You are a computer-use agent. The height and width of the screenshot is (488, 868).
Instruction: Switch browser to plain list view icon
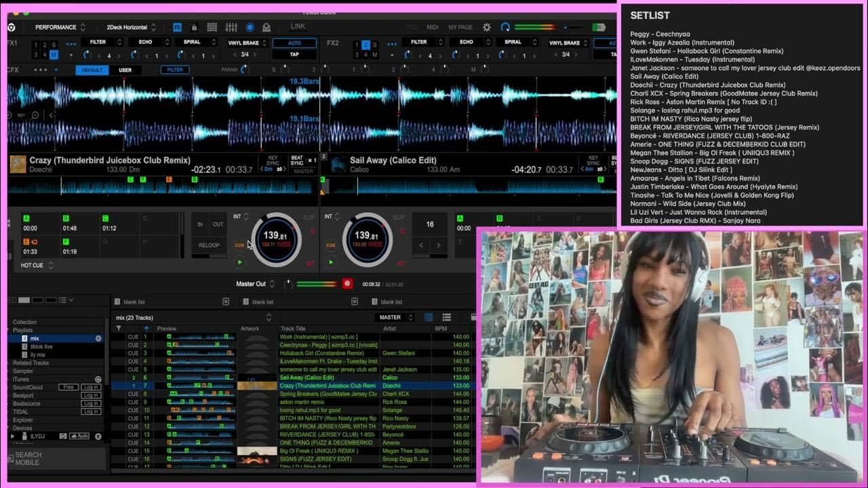pos(429,317)
